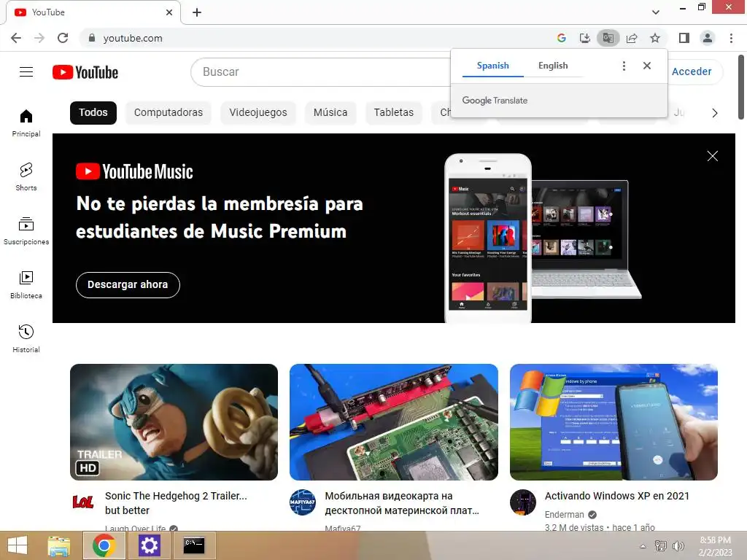Open the Sonic trailer video thumbnail
The height and width of the screenshot is (560, 747).
(x=174, y=422)
